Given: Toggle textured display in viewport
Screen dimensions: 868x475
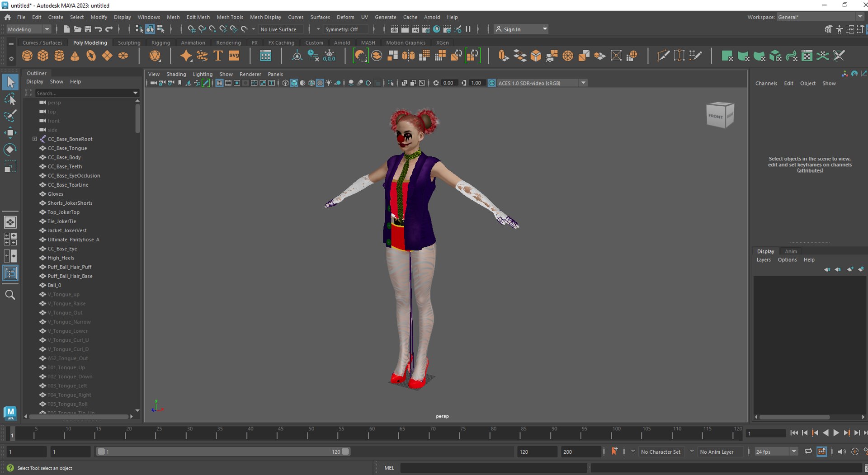Looking at the screenshot, I should 320,83.
